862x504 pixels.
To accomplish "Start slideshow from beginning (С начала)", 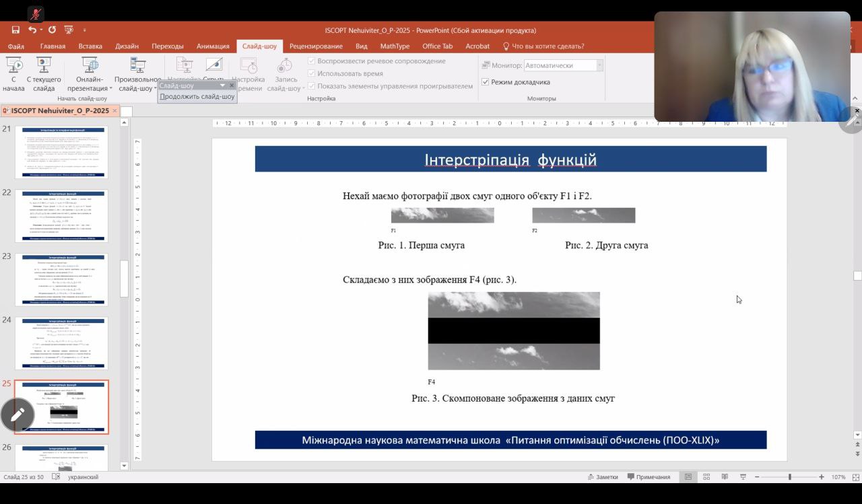I will point(13,74).
